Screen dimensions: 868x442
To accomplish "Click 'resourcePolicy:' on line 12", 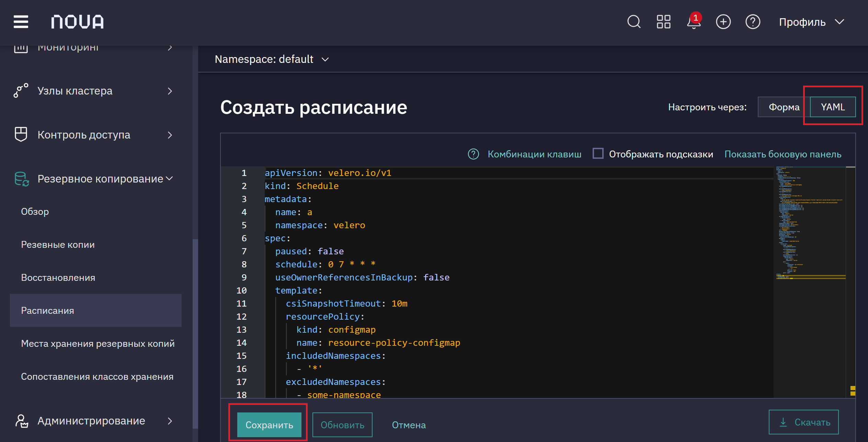I will (x=325, y=317).
